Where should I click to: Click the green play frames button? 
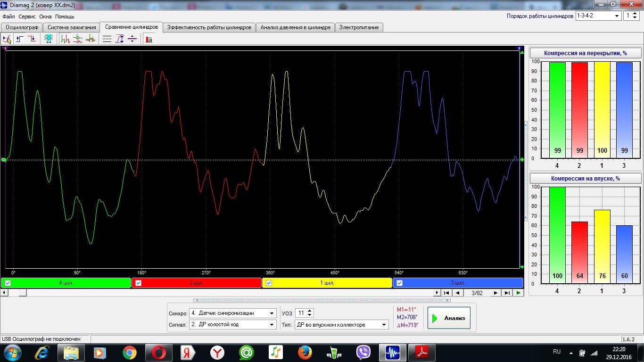click(518, 293)
